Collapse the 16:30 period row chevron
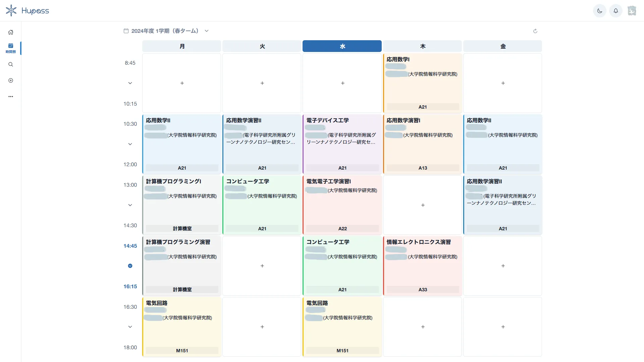Image resolution: width=644 pixels, height=362 pixels. [x=130, y=327]
